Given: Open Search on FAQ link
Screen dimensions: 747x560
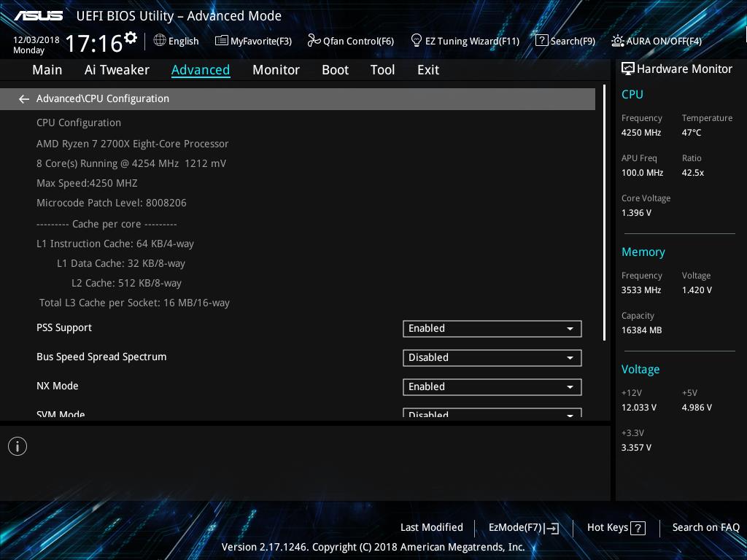Looking at the screenshot, I should pyautogui.click(x=705, y=527).
